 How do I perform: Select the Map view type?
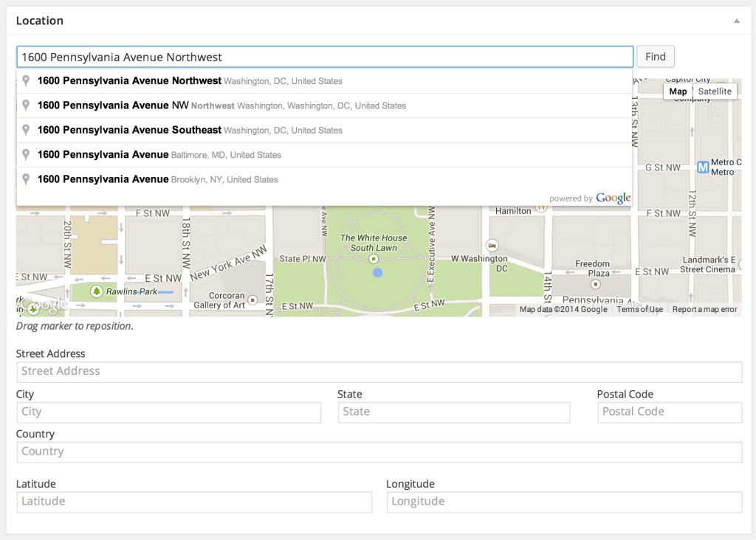click(678, 91)
